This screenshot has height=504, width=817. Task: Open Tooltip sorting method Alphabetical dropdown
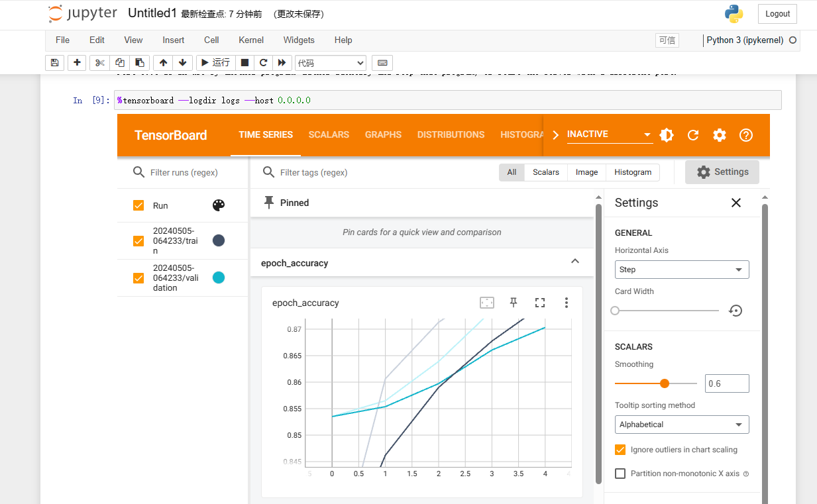pos(681,425)
